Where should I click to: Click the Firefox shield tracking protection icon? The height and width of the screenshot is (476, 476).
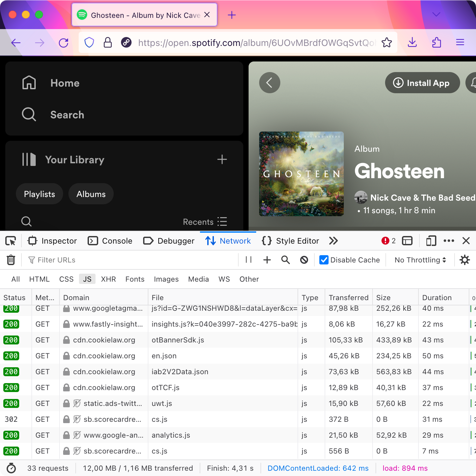pos(89,43)
